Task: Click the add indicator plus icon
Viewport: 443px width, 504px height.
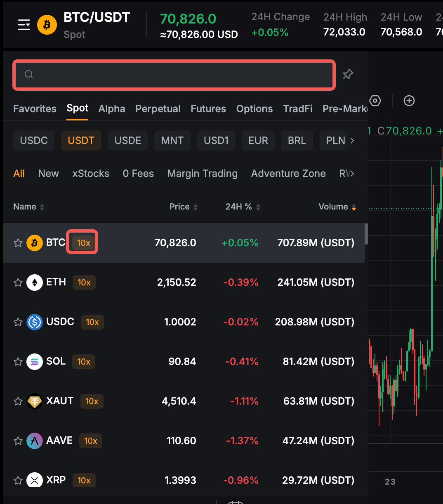Action: tap(409, 101)
